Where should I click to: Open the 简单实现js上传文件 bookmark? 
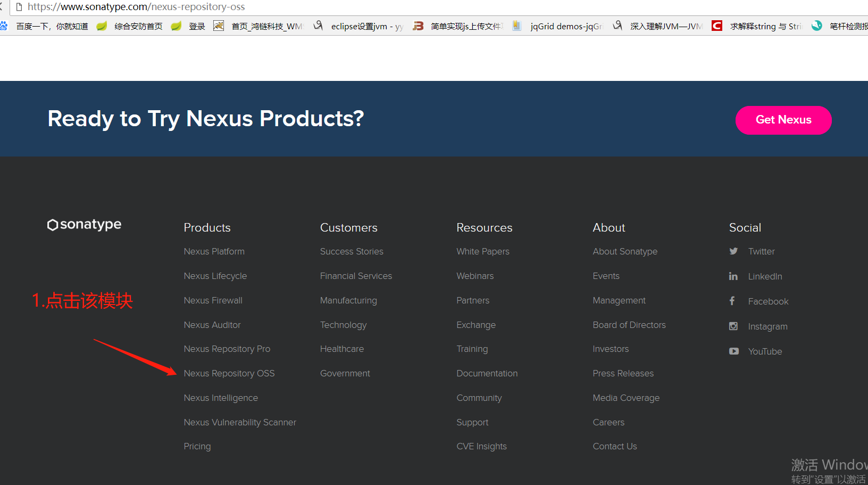(458, 26)
